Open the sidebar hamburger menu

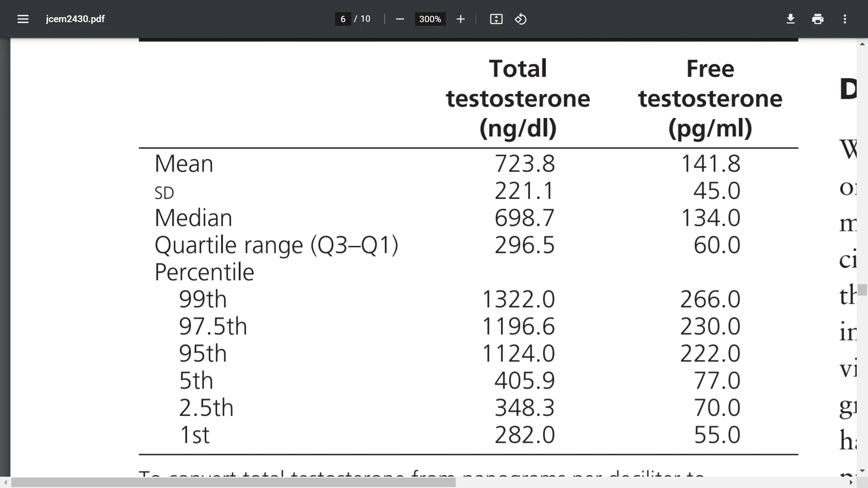coord(23,19)
